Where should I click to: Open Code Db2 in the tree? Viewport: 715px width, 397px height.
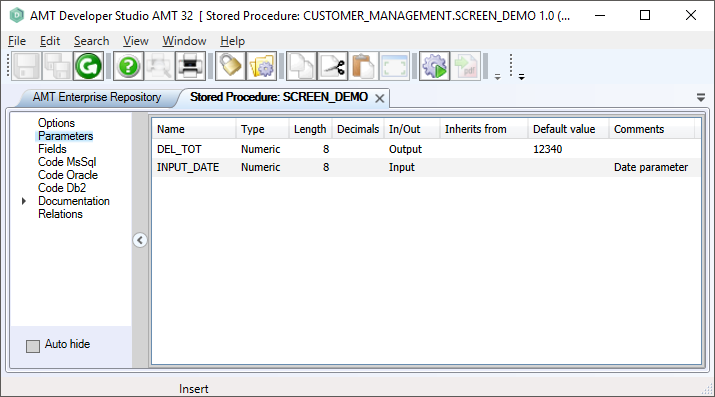62,188
